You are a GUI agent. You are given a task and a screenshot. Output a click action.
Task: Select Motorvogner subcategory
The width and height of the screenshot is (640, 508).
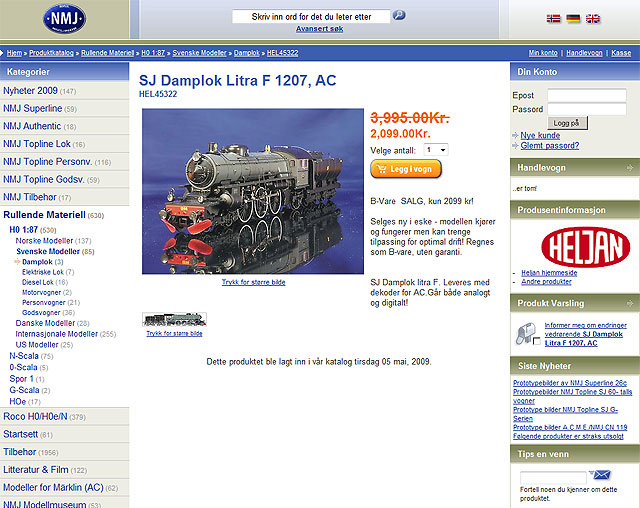point(41,293)
